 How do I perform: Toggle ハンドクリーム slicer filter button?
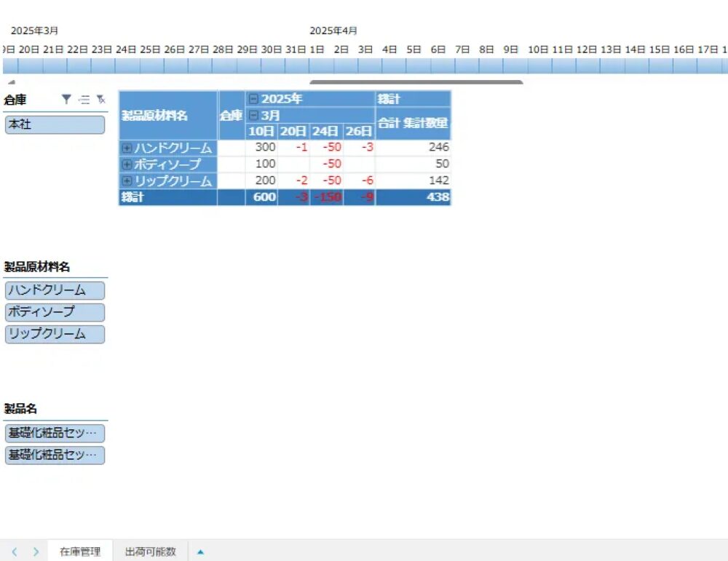(55, 290)
